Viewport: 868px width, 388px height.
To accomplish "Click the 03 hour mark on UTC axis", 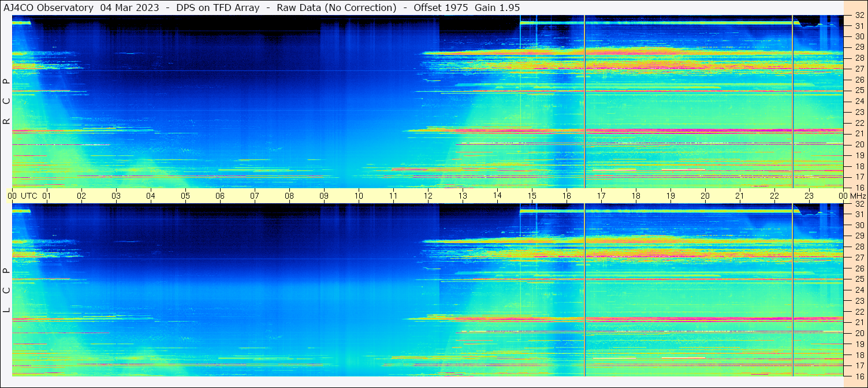I will pyautogui.click(x=116, y=196).
